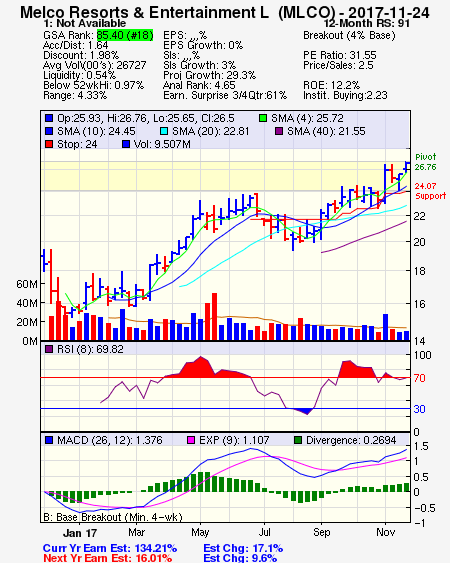Click the 'Stop: 24' legend text
Screen dimensions: 450x563
click(77, 144)
